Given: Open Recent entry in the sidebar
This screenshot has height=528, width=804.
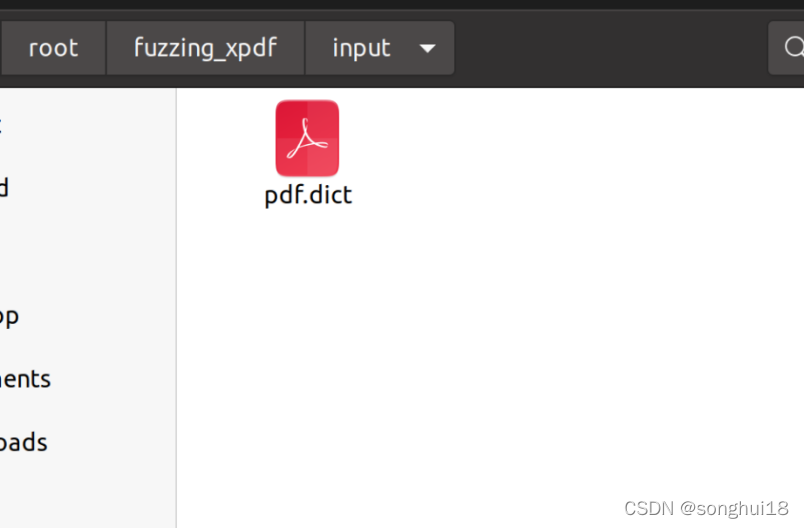Looking at the screenshot, I should coord(1,125).
